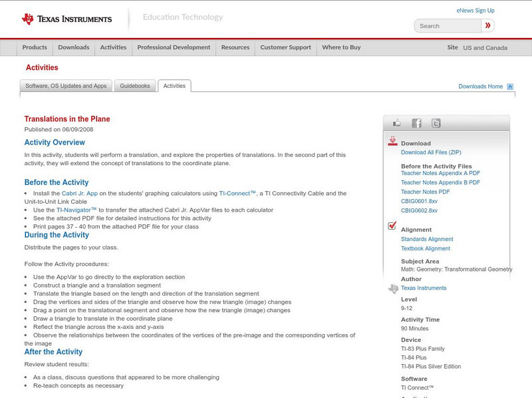Focus the Search input field
The image size is (532, 398).
448,26
